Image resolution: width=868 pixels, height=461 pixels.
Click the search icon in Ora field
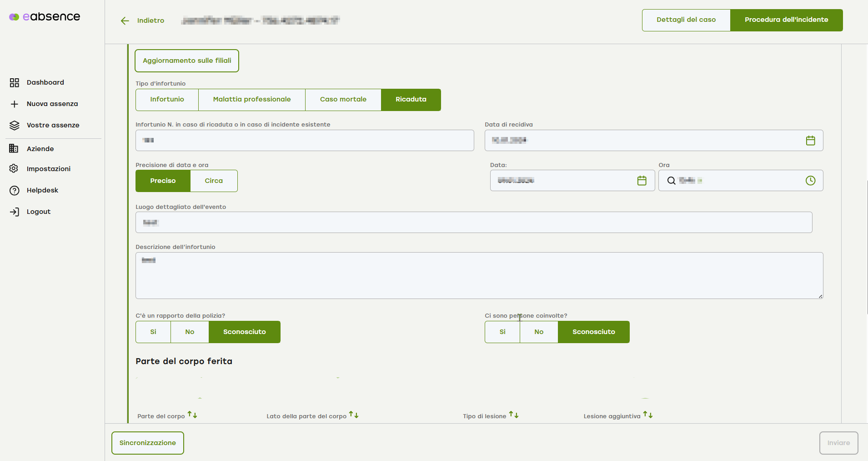[x=671, y=180]
